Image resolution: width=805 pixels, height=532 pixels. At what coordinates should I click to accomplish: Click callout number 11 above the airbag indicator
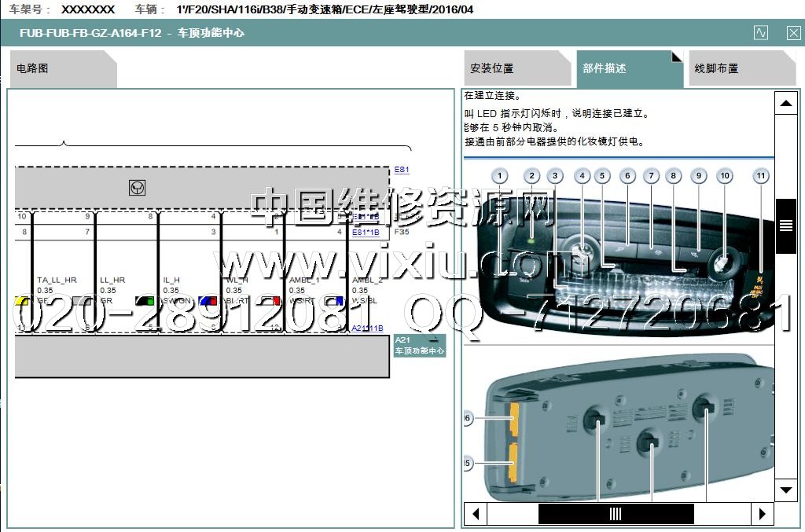(760, 177)
